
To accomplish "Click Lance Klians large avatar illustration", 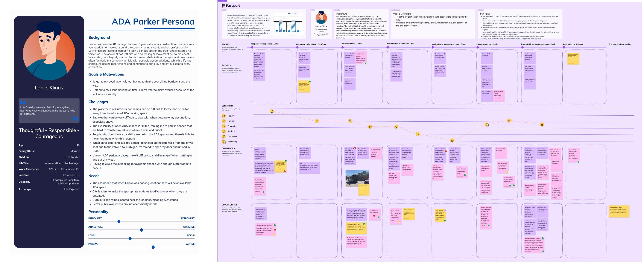I will pos(49,51).
